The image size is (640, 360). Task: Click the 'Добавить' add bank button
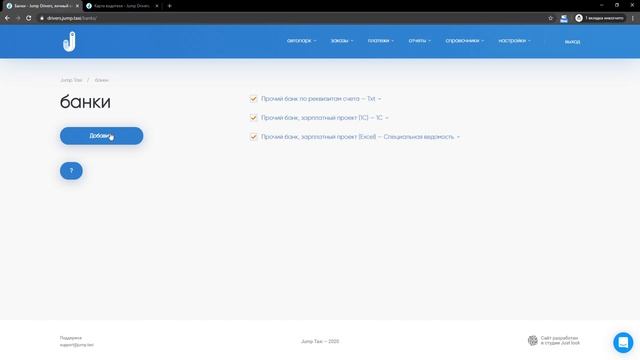[102, 136]
